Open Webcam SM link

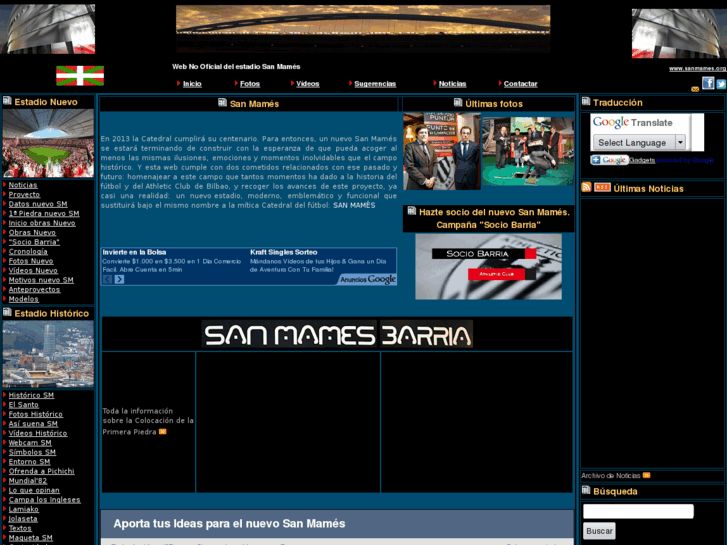pos(30,443)
